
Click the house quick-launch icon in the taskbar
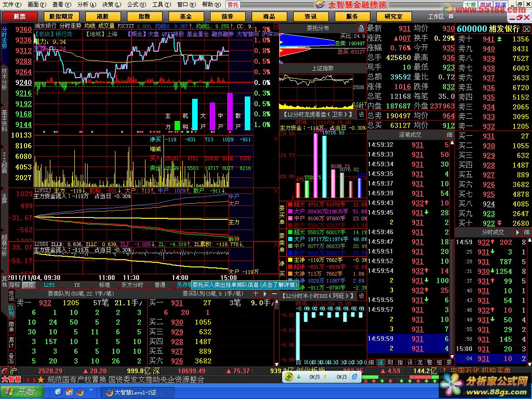pos(69,393)
